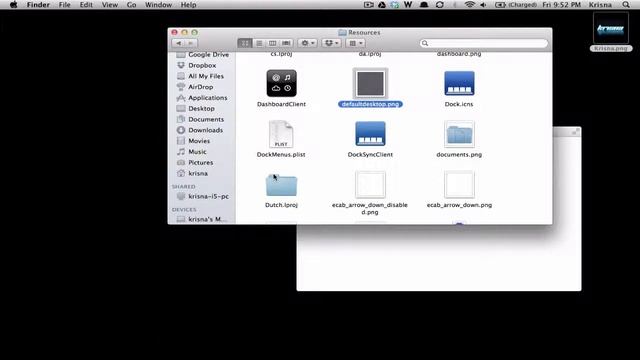Select shared computer krisna-i5-pc
Screen dimensions: 640x360
click(x=202, y=196)
